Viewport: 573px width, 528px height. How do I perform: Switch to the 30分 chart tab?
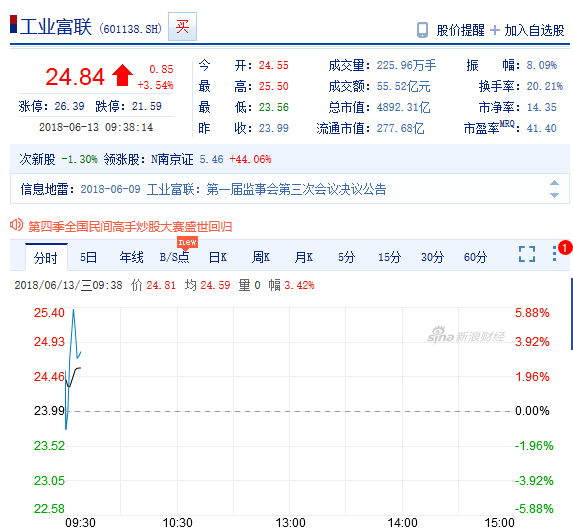point(432,257)
